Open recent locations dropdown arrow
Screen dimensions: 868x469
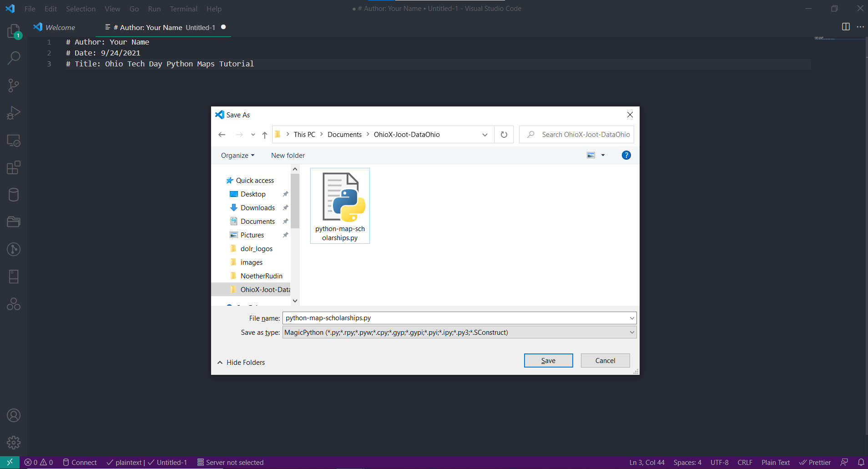click(253, 135)
